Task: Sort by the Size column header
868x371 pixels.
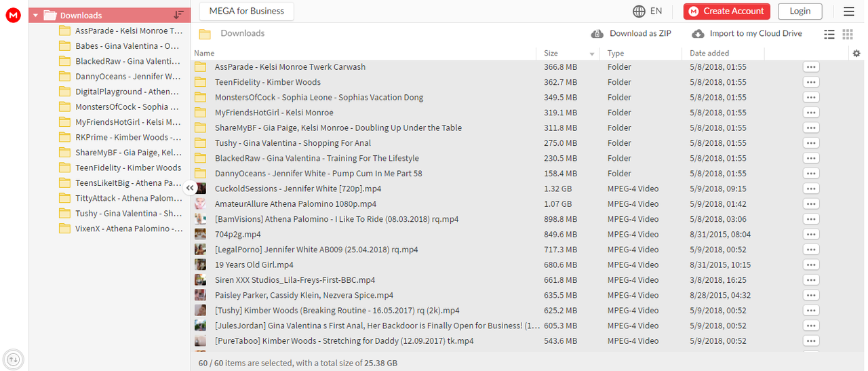Action: click(x=551, y=53)
